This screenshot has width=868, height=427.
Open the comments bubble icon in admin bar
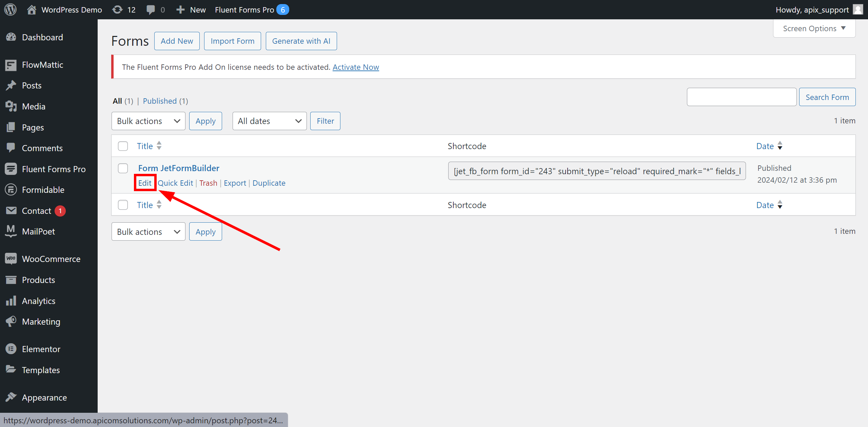tap(151, 9)
